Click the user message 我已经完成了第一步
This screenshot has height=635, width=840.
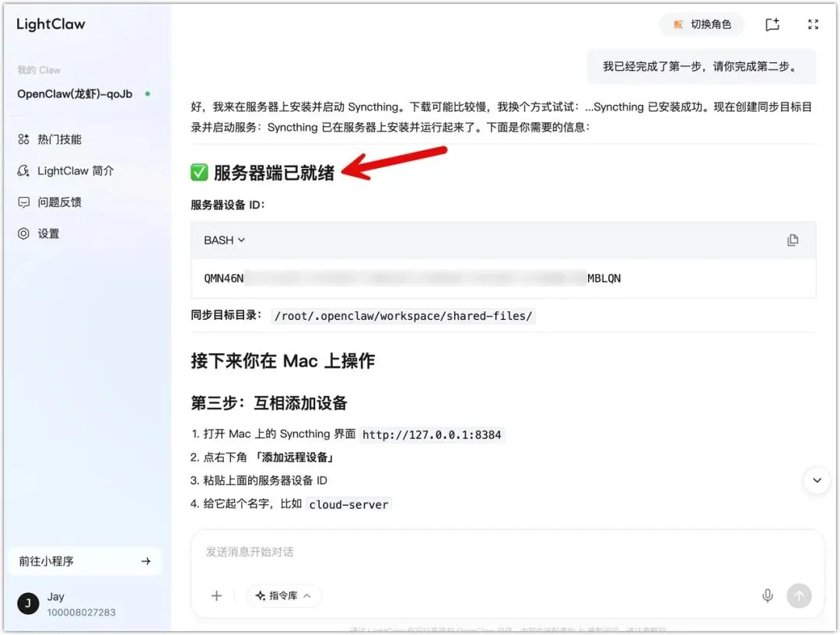(x=702, y=66)
